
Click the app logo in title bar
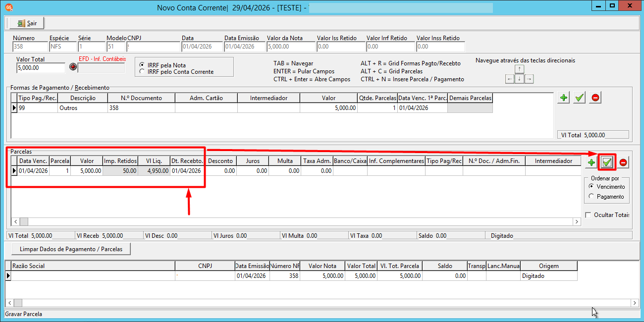click(8, 7)
